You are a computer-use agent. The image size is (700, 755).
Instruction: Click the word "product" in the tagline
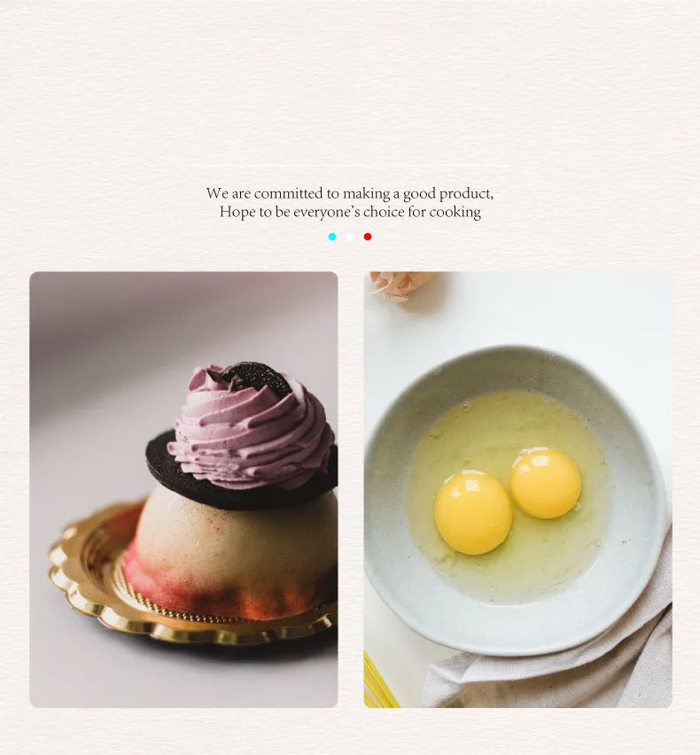pyautogui.click(x=464, y=194)
